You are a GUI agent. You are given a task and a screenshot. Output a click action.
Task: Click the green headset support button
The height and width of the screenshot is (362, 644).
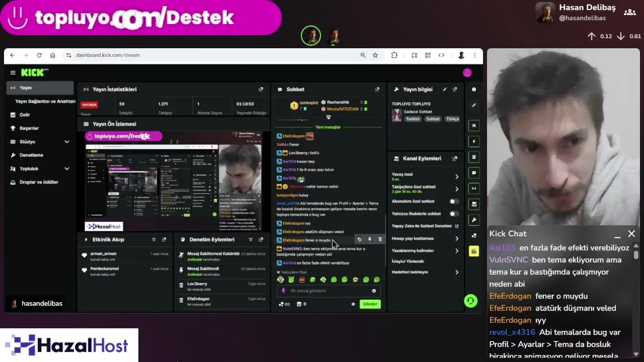click(x=470, y=301)
